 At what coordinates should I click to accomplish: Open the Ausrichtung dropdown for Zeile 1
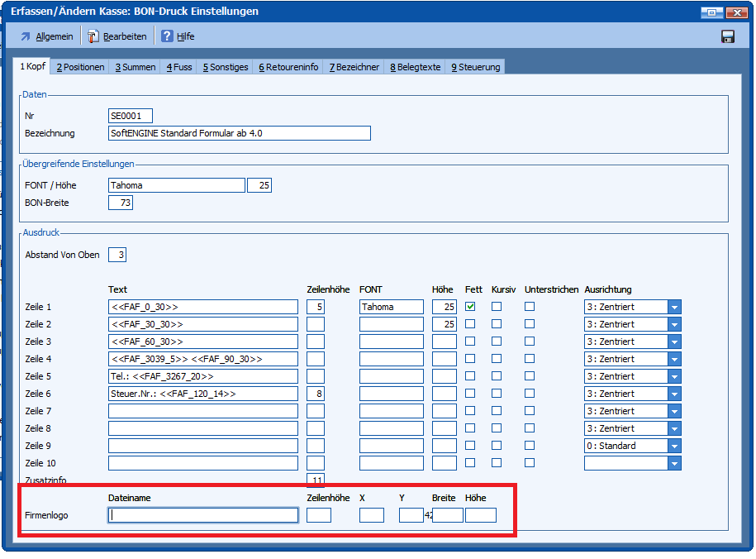(x=674, y=307)
